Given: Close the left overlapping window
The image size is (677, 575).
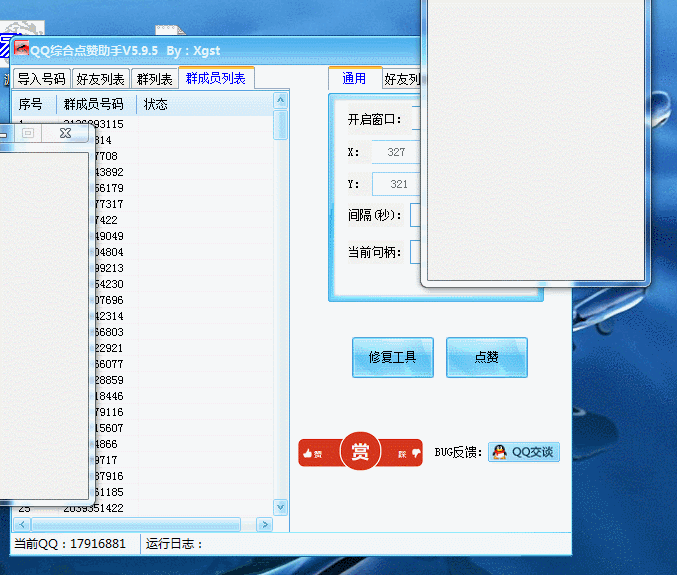Looking at the screenshot, I should (x=66, y=133).
